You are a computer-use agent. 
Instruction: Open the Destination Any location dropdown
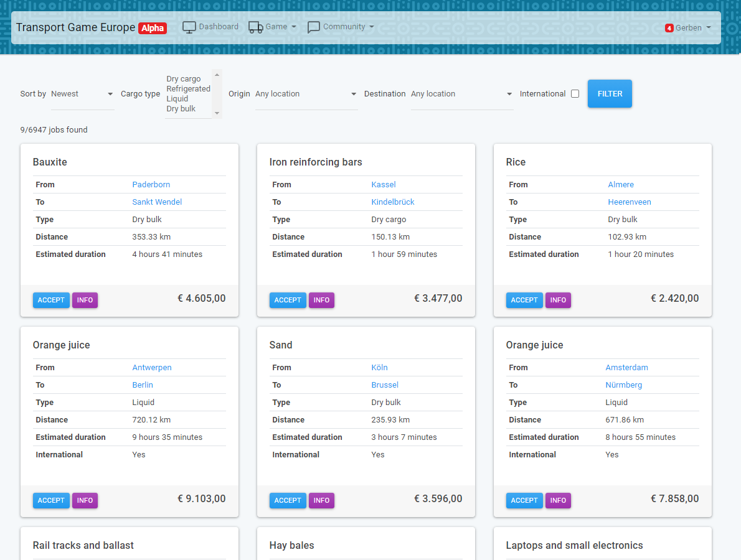(461, 94)
